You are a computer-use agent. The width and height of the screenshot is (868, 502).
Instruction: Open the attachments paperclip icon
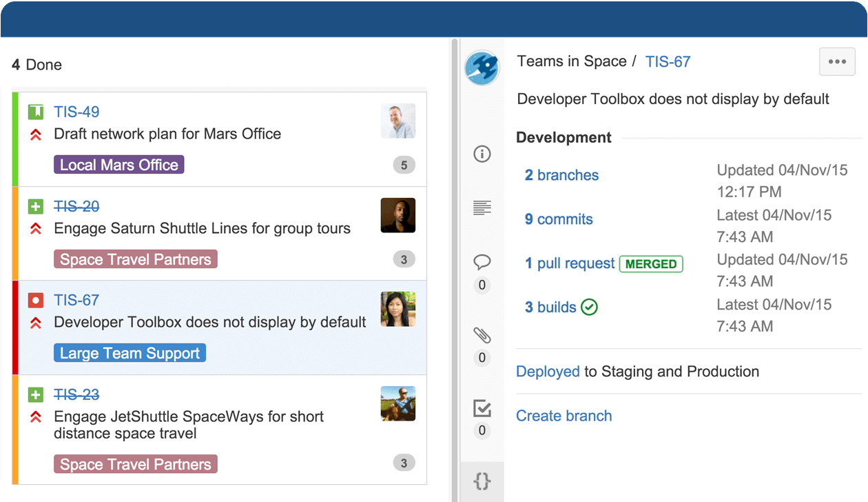[482, 335]
